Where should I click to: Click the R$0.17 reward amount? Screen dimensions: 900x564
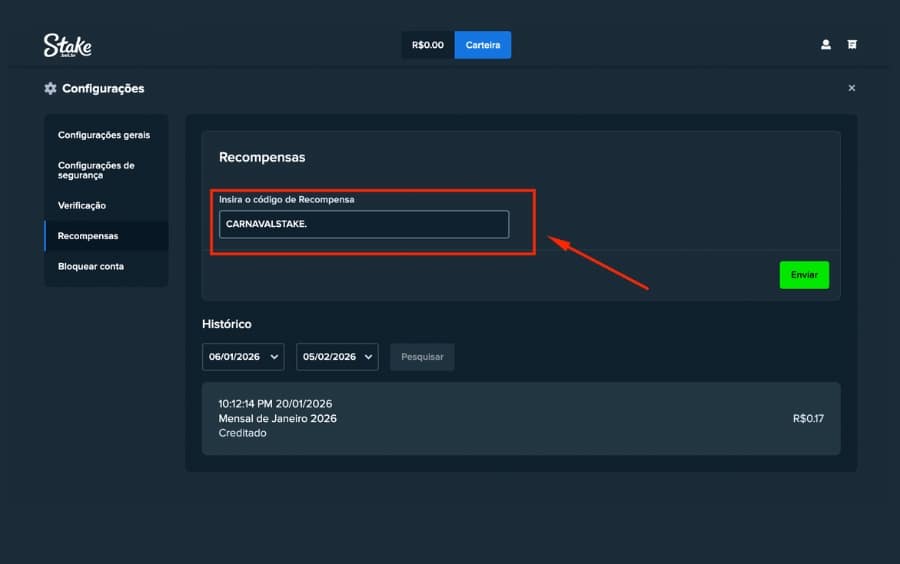point(808,418)
